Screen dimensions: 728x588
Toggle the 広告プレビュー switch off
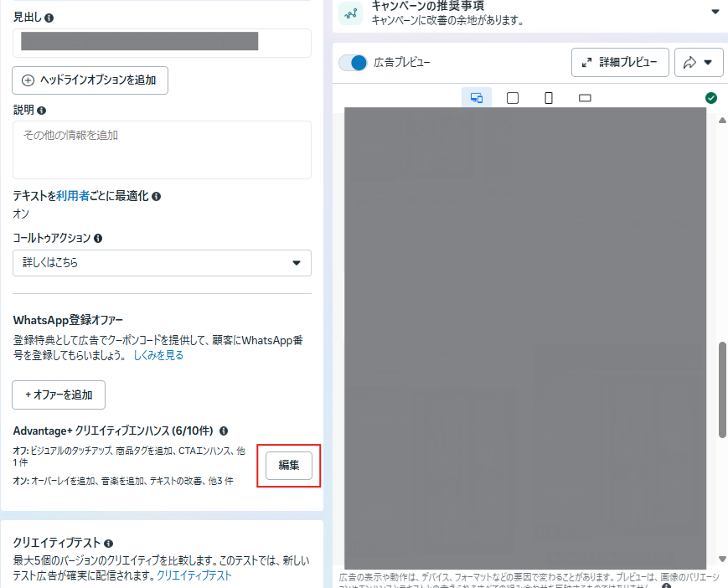click(x=354, y=63)
